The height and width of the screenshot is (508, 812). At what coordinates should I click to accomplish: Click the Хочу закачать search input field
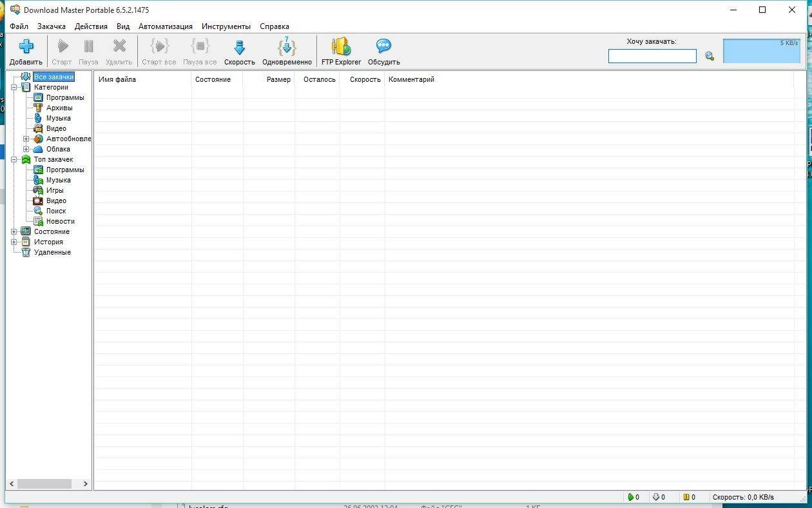pyautogui.click(x=652, y=56)
